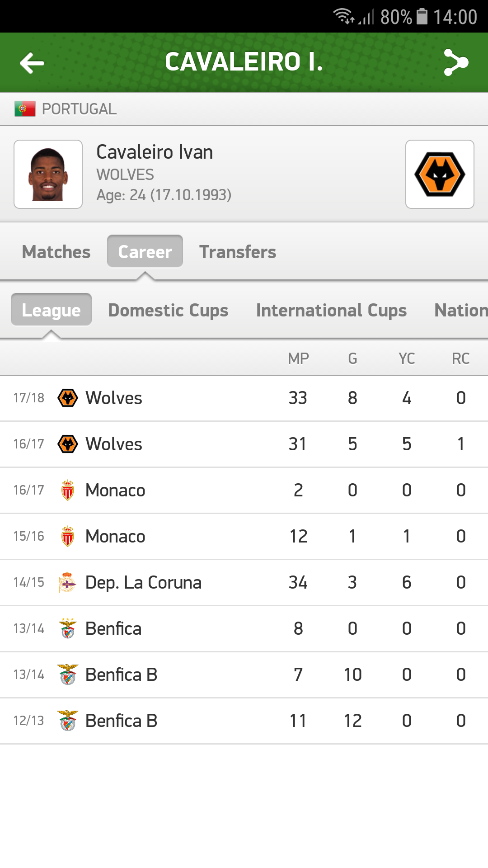Viewport: 488px width, 868px height.
Task: Select the Career tab
Action: pos(145,252)
